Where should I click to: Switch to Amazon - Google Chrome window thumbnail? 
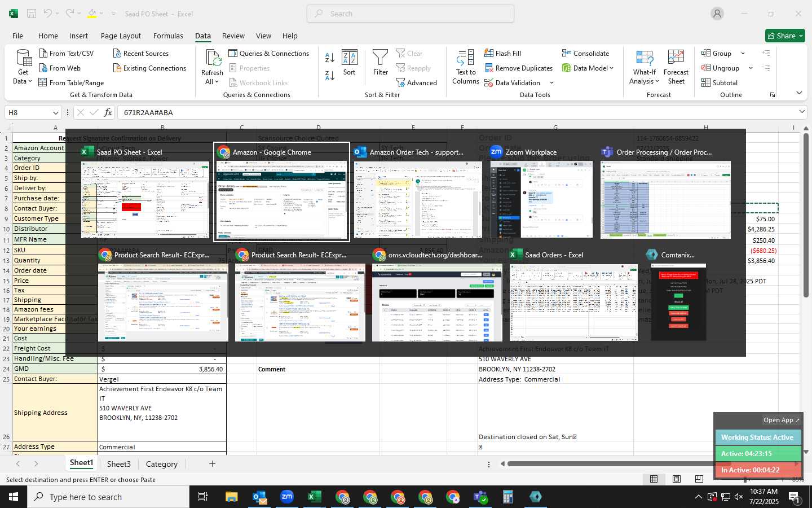[281, 191]
